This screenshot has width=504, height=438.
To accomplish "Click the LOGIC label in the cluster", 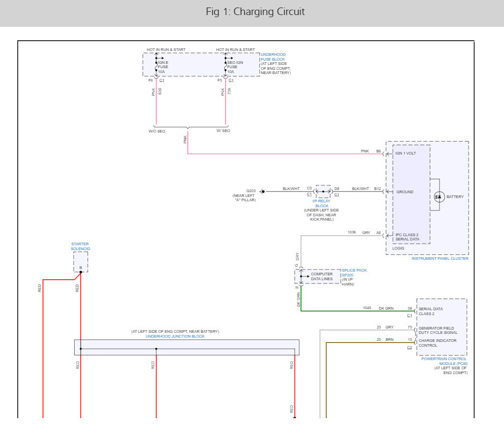I will click(x=398, y=248).
